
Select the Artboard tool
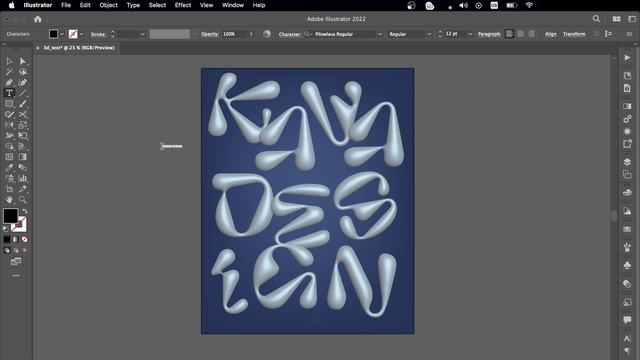[x=9, y=189]
